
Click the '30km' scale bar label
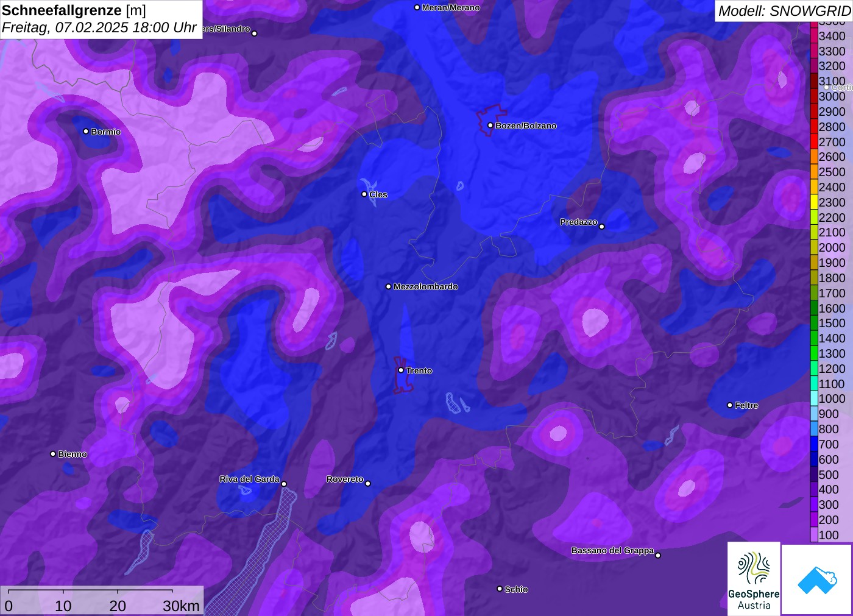[181, 606]
